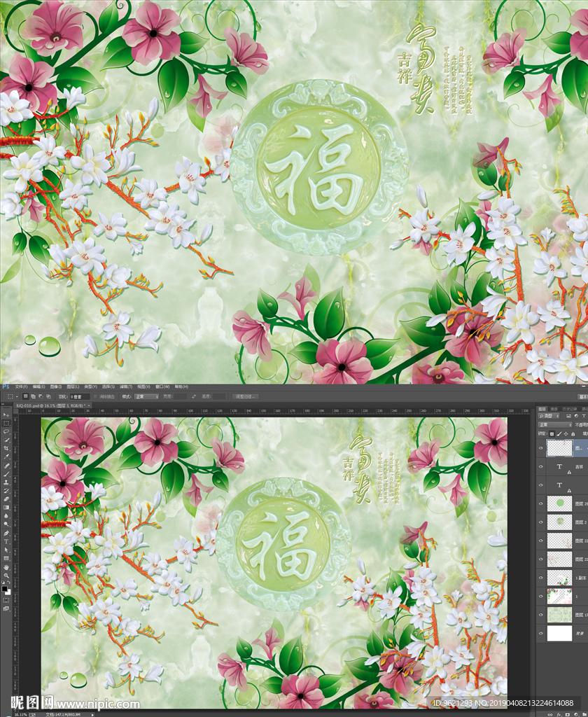Hide the 图层 2 layer

pyautogui.click(x=540, y=522)
